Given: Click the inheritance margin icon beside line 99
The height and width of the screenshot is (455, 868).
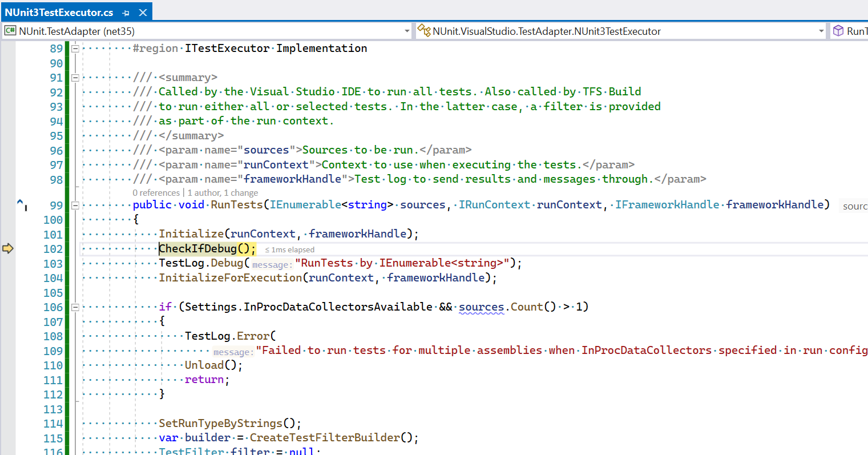Looking at the screenshot, I should point(22,204).
